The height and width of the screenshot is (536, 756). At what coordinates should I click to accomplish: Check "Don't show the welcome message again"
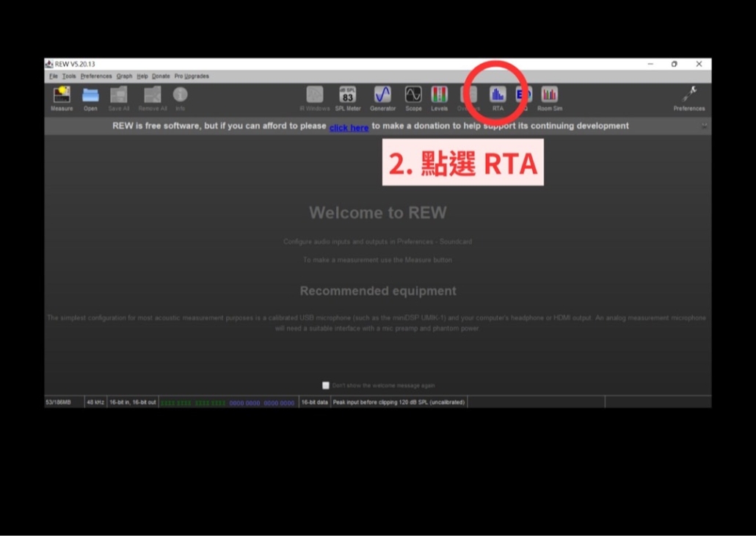click(326, 385)
